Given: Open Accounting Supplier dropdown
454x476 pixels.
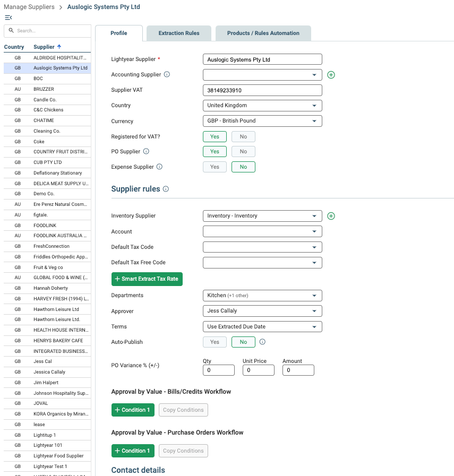Looking at the screenshot, I should (x=262, y=75).
